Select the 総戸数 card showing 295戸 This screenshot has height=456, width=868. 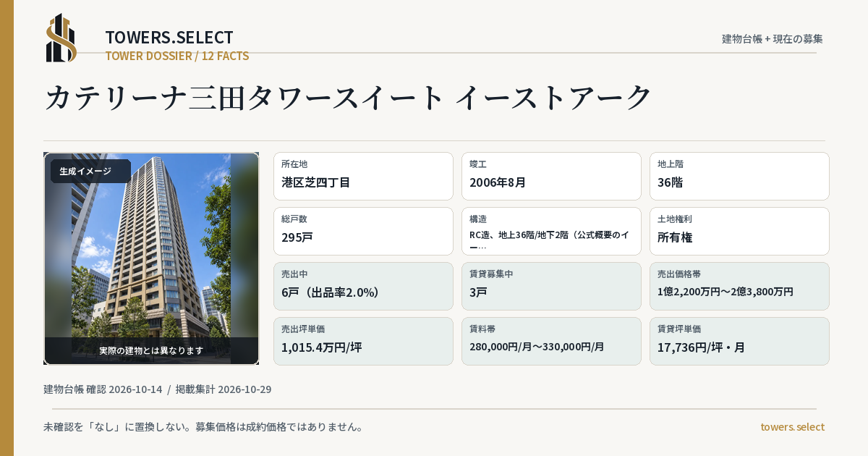[363, 231]
